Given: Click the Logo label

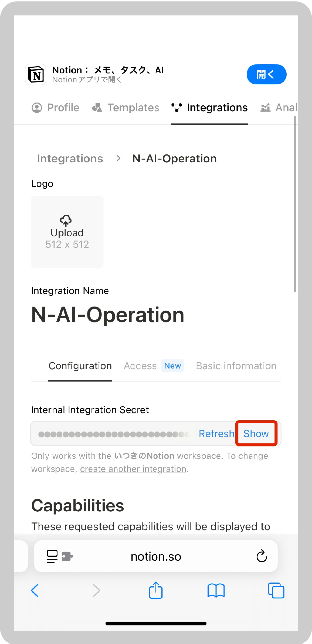Looking at the screenshot, I should 42,184.
